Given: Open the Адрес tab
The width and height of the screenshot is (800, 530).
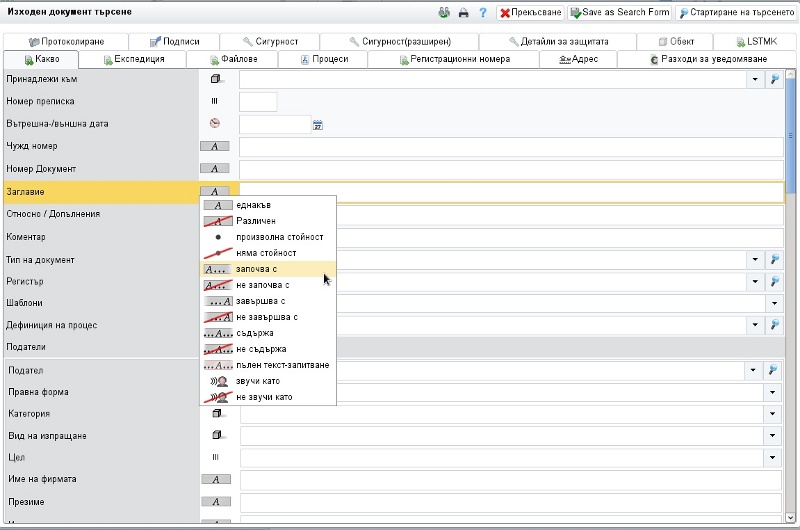Looking at the screenshot, I should click(x=578, y=59).
